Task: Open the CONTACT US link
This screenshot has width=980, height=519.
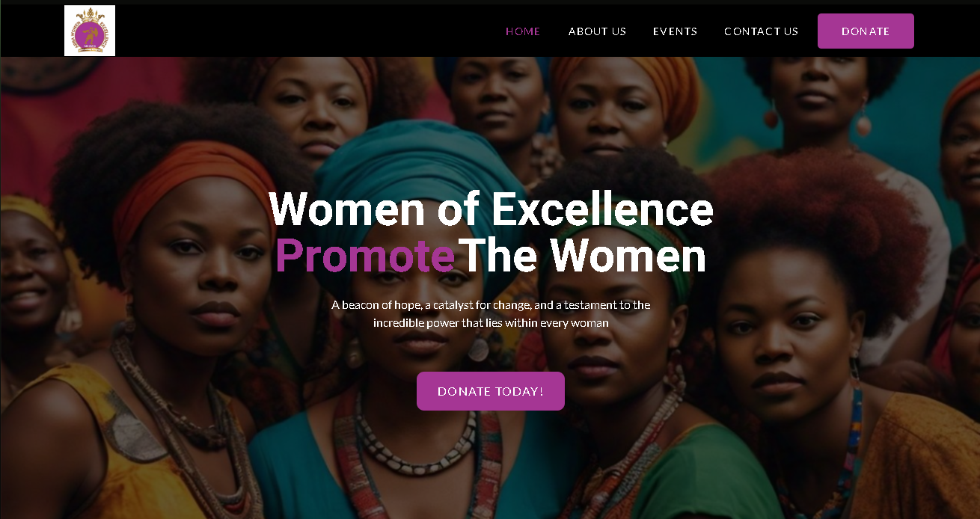Action: tap(761, 31)
